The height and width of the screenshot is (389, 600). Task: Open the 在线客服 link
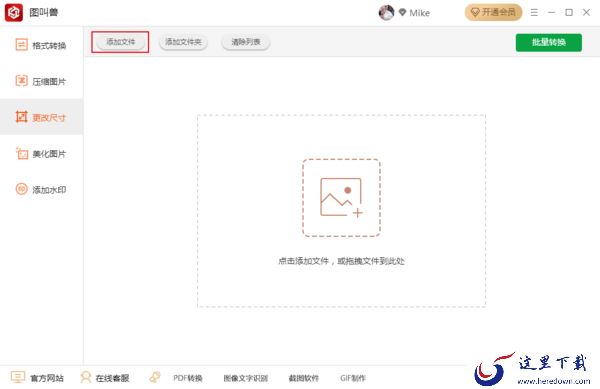click(112, 378)
